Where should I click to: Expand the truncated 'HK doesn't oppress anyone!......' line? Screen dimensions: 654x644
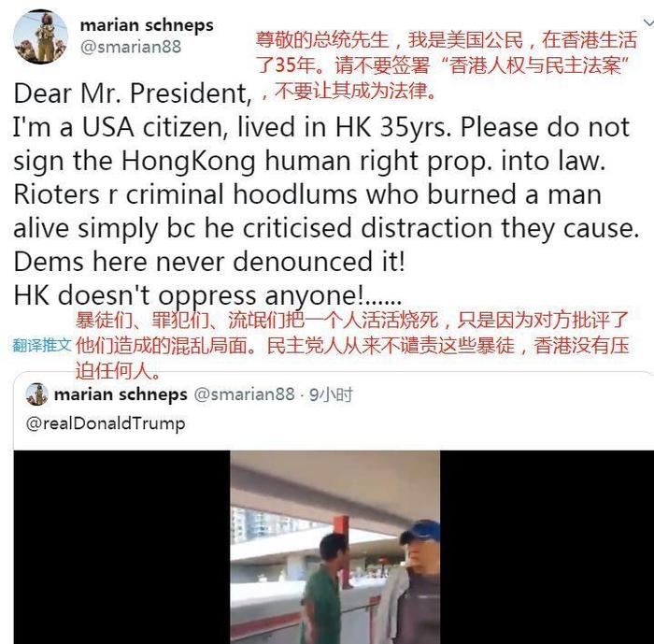click(x=207, y=295)
